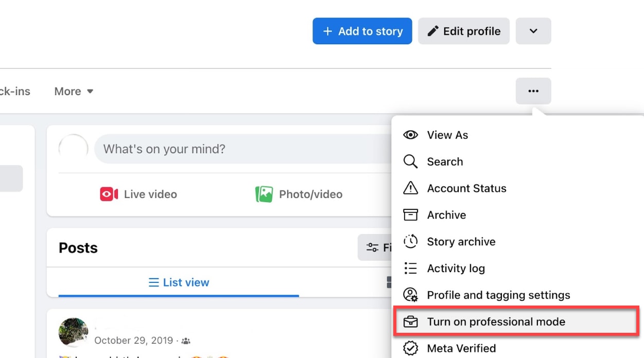Turn on professional mode
This screenshot has width=644, height=358.
pos(496,321)
